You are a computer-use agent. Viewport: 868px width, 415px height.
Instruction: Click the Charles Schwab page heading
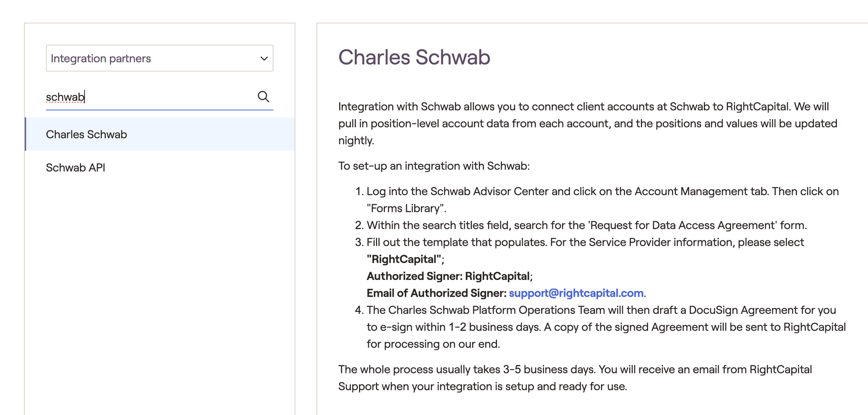414,57
